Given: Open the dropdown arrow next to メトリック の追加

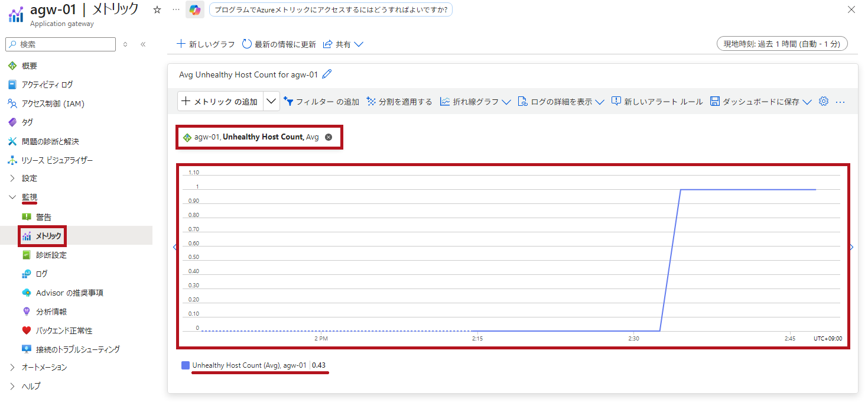Looking at the screenshot, I should [x=271, y=102].
